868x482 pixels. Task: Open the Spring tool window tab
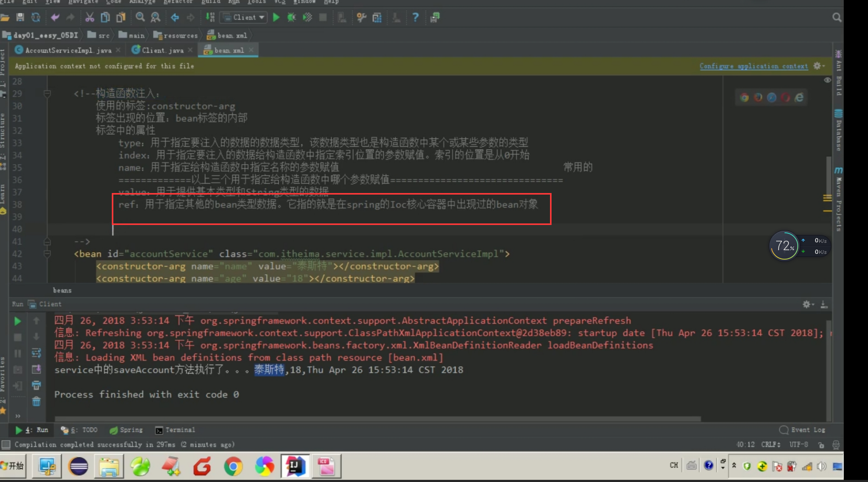pyautogui.click(x=126, y=430)
